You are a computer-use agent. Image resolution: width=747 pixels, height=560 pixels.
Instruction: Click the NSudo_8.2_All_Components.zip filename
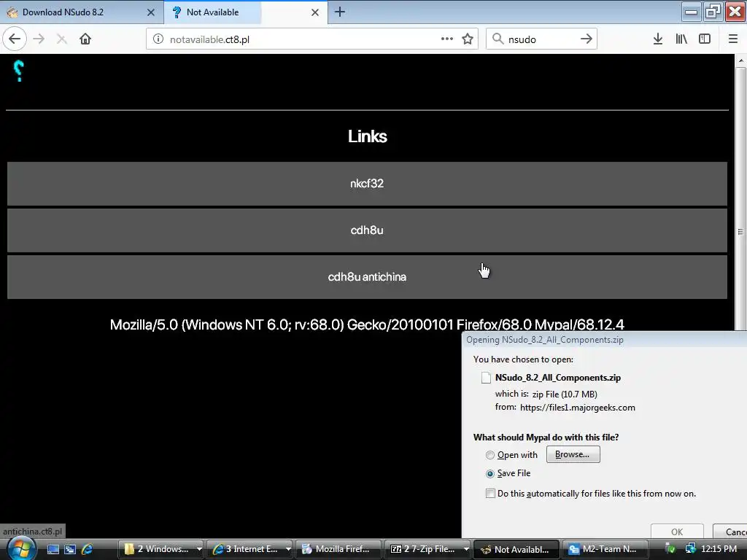click(558, 378)
